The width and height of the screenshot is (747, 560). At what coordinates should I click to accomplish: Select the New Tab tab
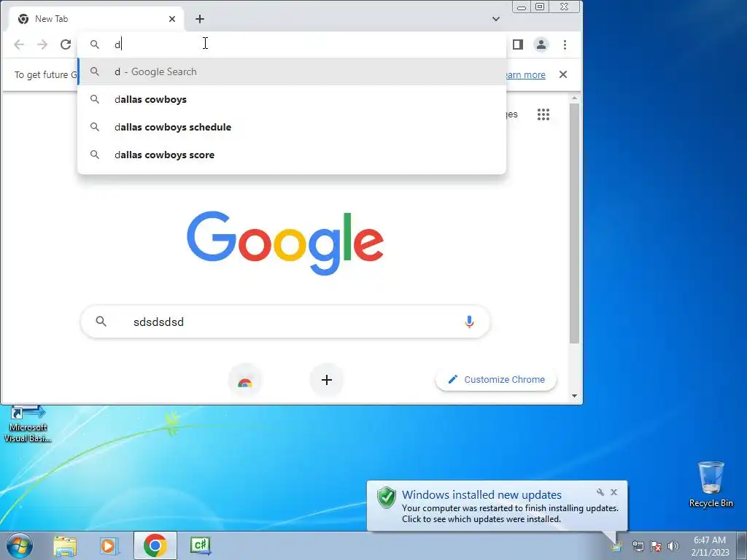click(x=96, y=19)
